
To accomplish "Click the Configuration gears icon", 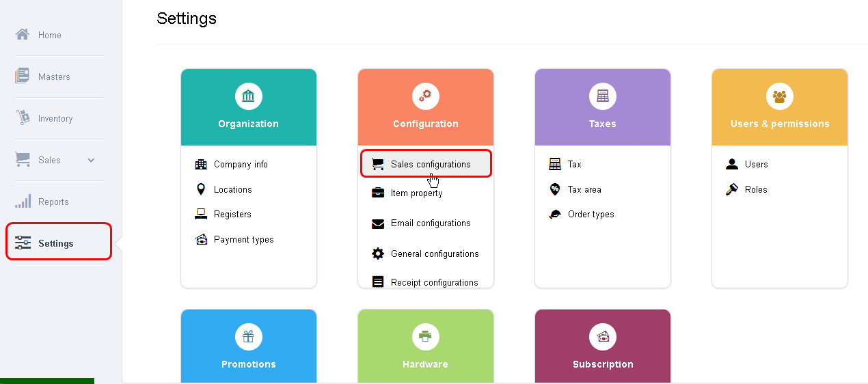I will 425,96.
